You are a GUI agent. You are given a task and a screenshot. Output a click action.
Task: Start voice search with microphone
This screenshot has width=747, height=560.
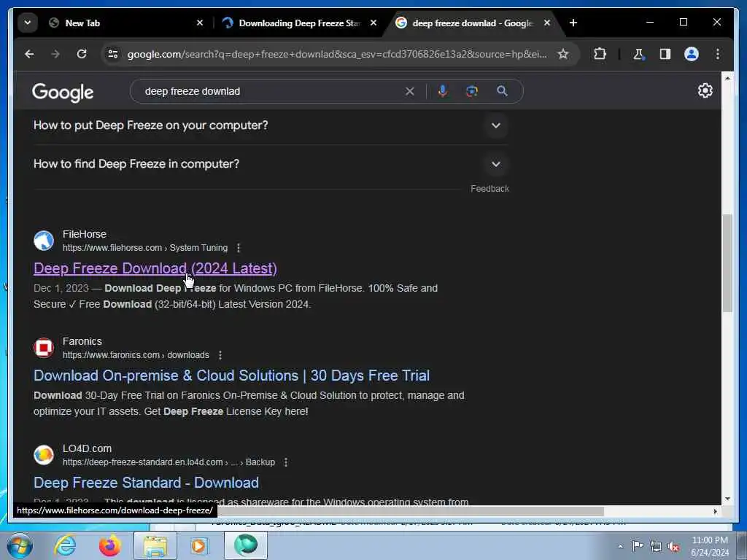(x=443, y=91)
